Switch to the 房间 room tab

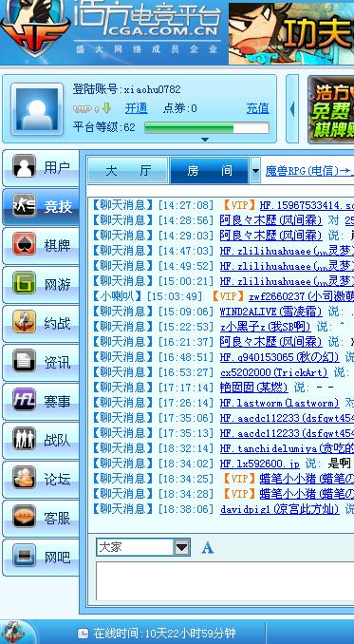(209, 170)
